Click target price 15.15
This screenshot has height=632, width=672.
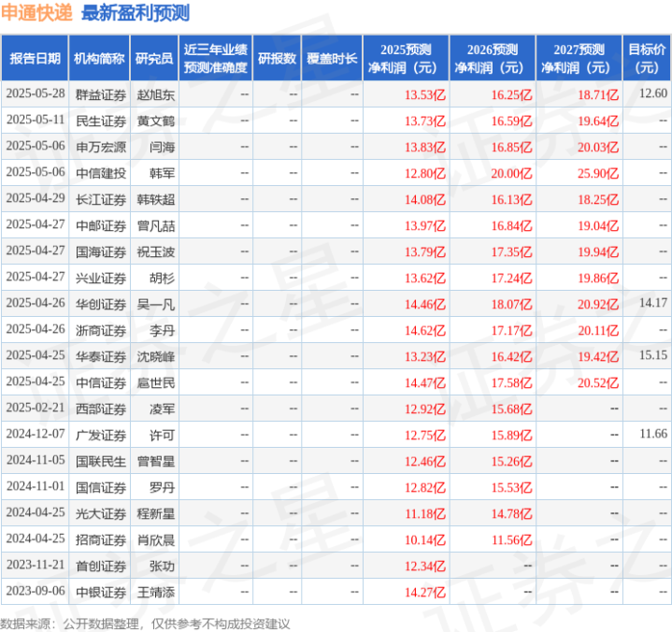click(653, 355)
